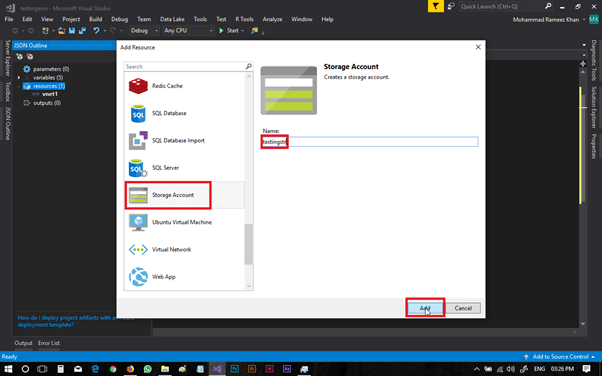Image resolution: width=602 pixels, height=376 pixels.
Task: Open the Server Explorer side tab
Action: (7, 58)
